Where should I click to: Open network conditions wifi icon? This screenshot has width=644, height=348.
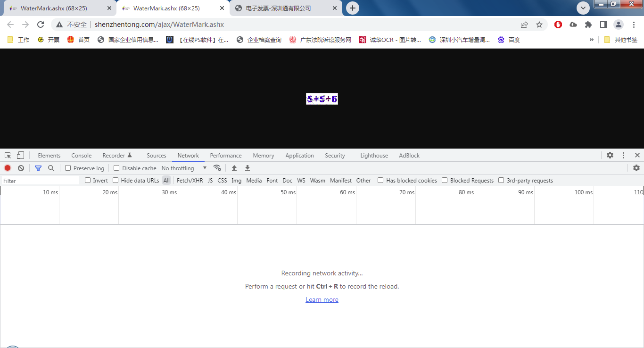pyautogui.click(x=217, y=168)
